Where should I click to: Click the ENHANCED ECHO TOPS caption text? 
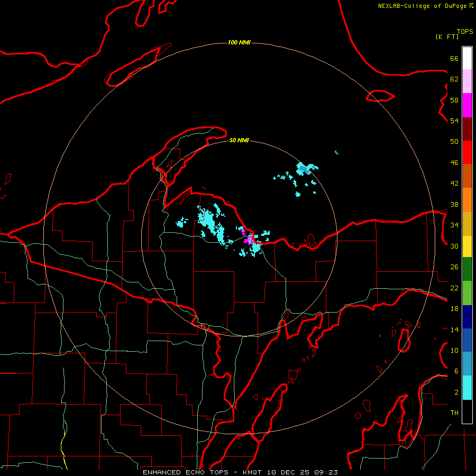click(x=185, y=472)
